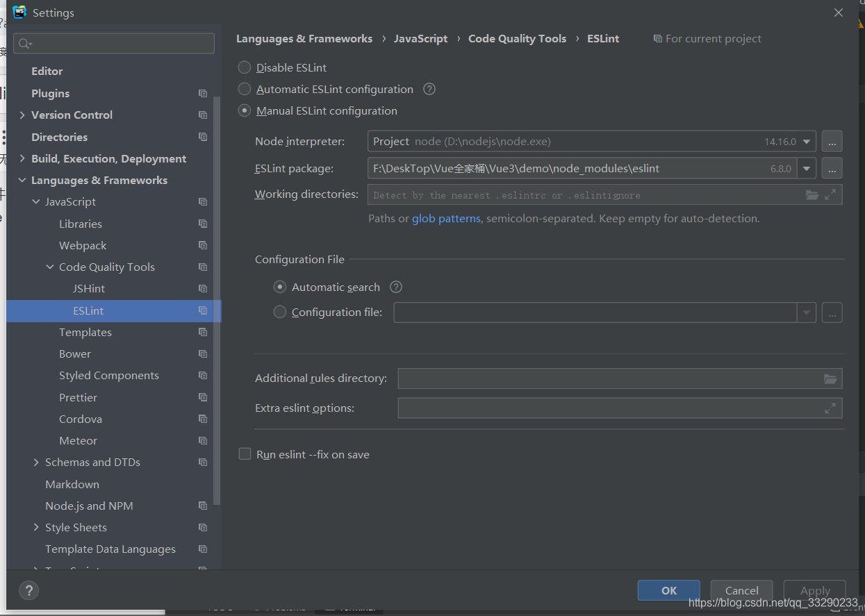
Task: Click the project-level icon beside Cordova
Action: coord(203,419)
